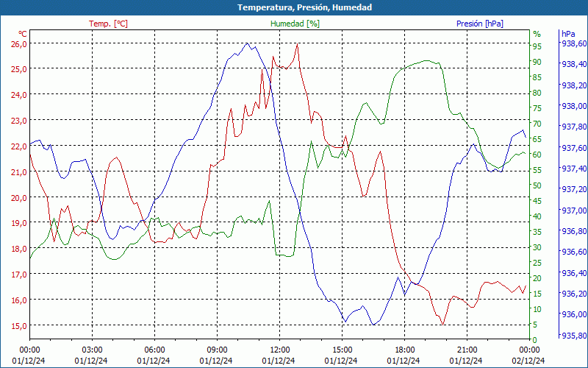
Task: Click the '12:00' time axis label
Action: click(280, 350)
